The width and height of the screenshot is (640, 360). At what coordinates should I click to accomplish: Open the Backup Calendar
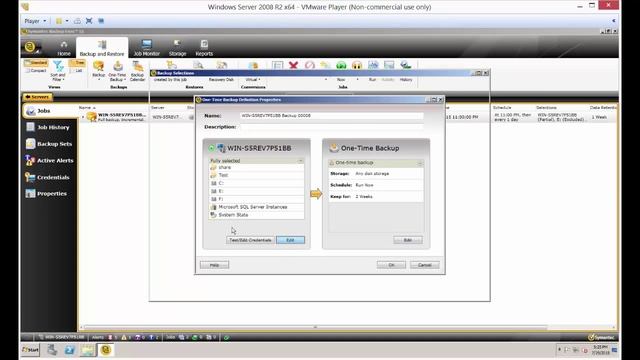138,71
